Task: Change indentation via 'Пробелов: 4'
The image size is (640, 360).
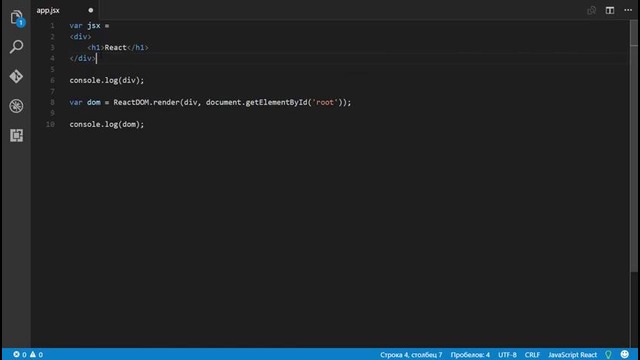Action: point(470,355)
